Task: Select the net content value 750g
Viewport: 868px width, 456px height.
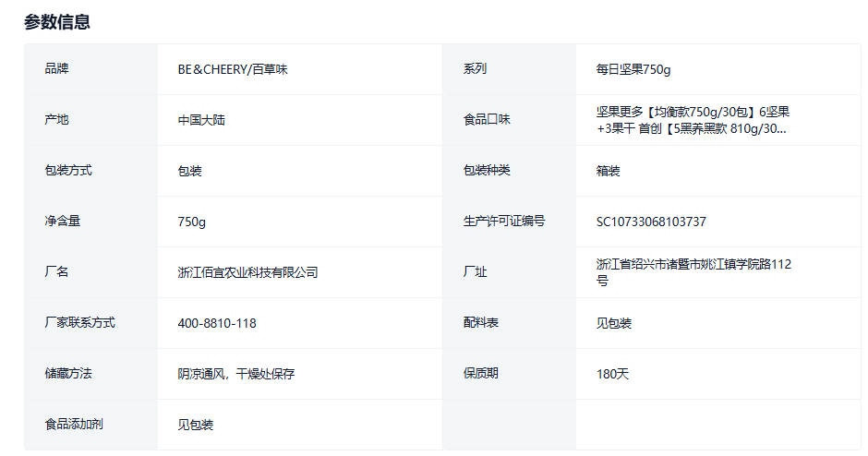Action: [x=192, y=222]
